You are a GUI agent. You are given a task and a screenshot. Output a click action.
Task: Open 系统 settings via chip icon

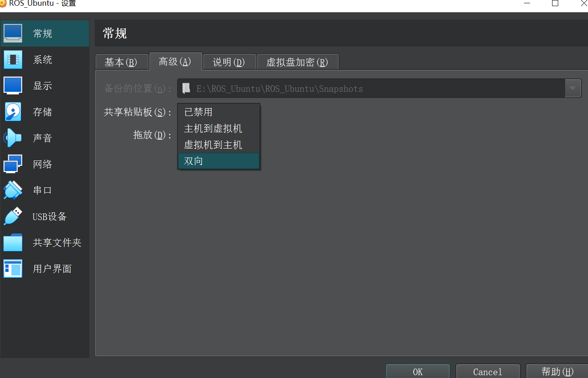click(x=13, y=60)
